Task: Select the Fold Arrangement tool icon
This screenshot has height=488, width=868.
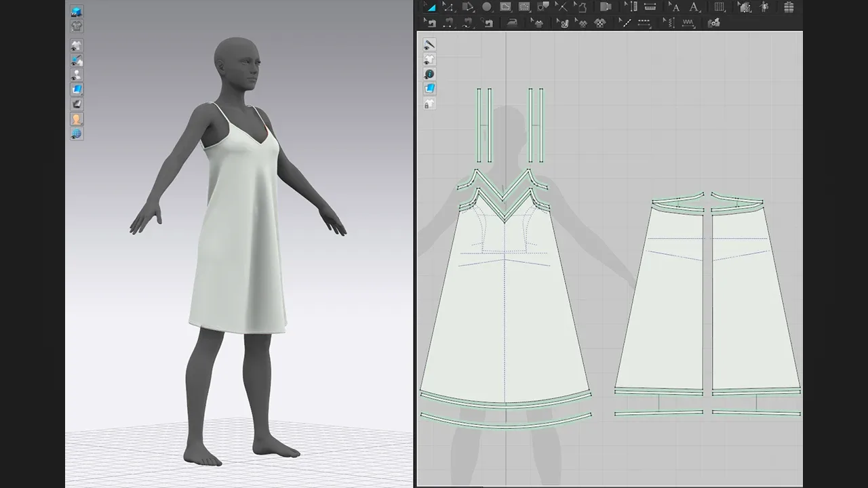Action: [606, 7]
